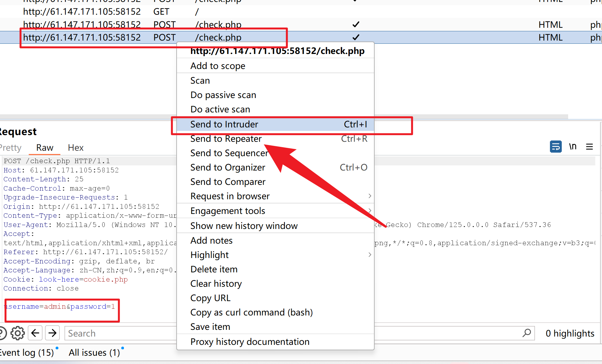Go to previous search match arrow
The image size is (602, 364).
(35, 333)
